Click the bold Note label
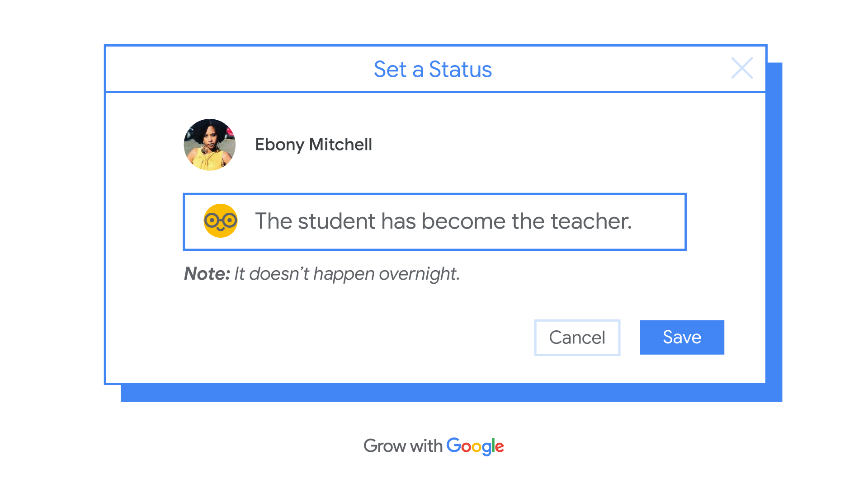This screenshot has height=488, width=868. [x=207, y=273]
